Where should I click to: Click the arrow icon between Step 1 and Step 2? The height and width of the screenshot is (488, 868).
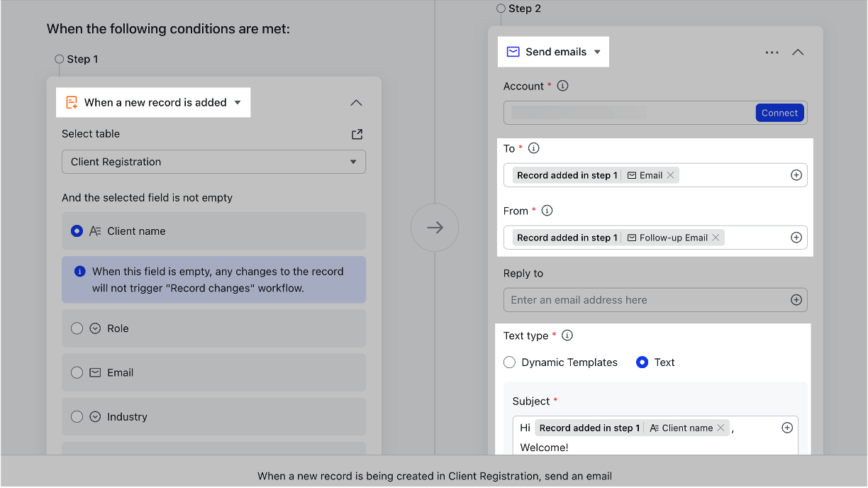[435, 227]
